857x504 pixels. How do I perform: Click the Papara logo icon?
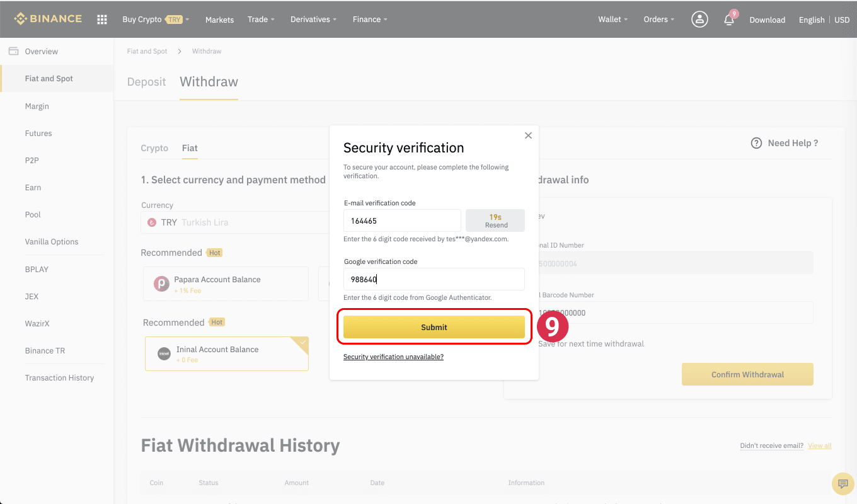click(161, 283)
